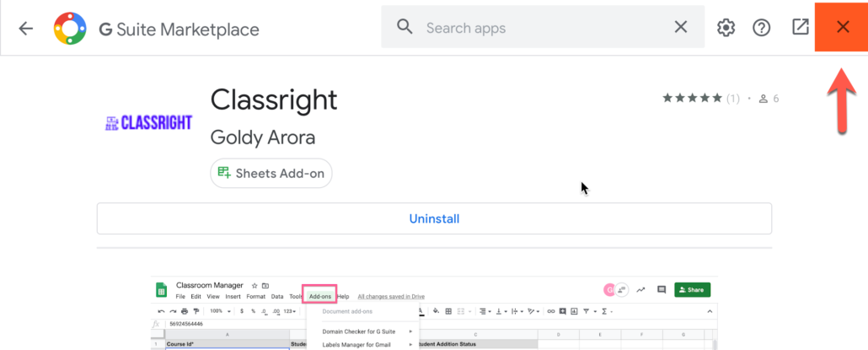Screen dimensions: 868x350
Task: Click the review count (1)
Action: pos(733,99)
